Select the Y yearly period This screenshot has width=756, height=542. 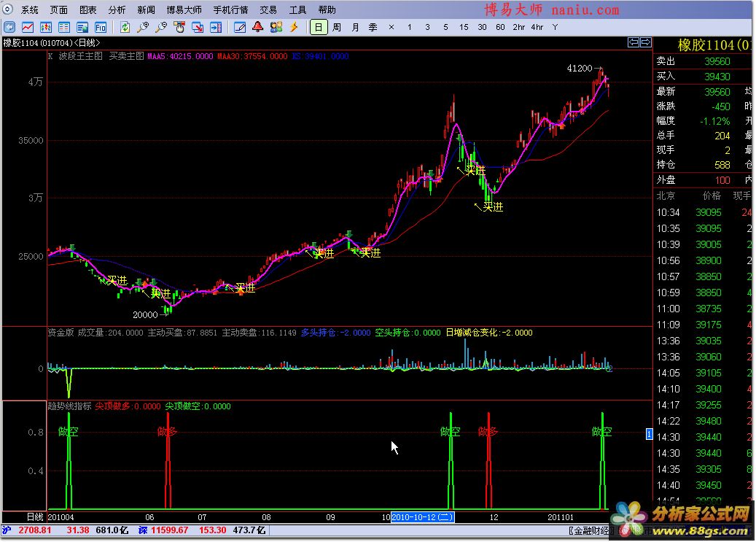tap(555, 28)
